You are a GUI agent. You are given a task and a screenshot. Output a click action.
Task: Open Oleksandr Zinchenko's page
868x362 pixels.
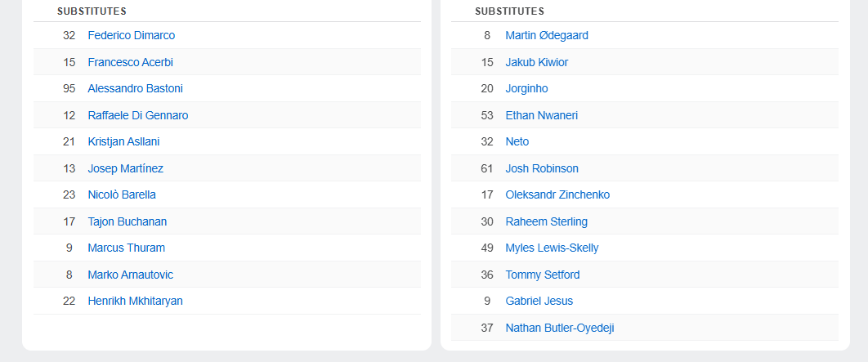point(557,194)
